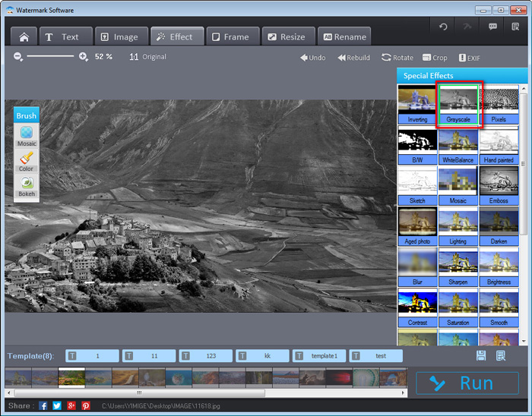Viewport: 532px width, 416px height.
Task: Apply the Mosaic special effect thumbnail
Action: pyautogui.click(x=458, y=186)
